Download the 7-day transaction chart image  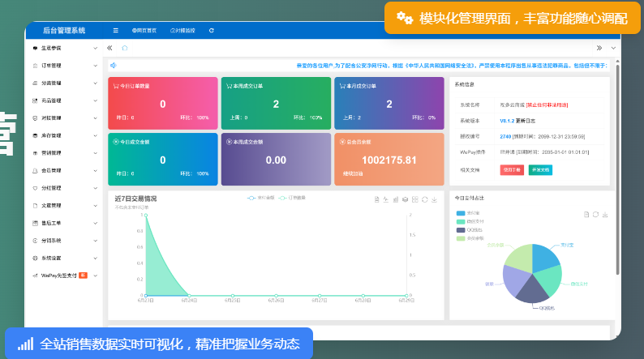tap(435, 199)
